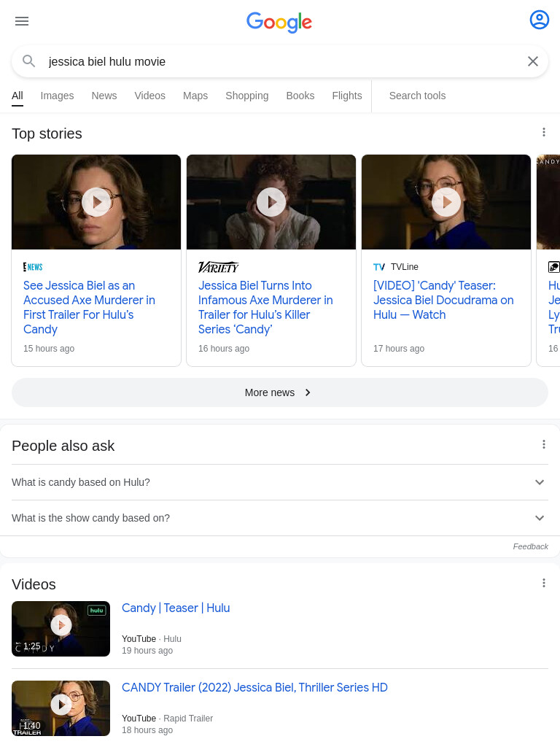
Task: Click the 'Videos' section heading
Action: 34,584
